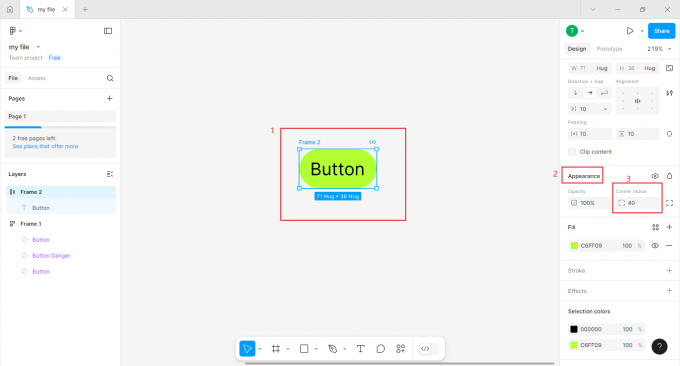Select the Pen tool in toolbar

tap(333, 349)
